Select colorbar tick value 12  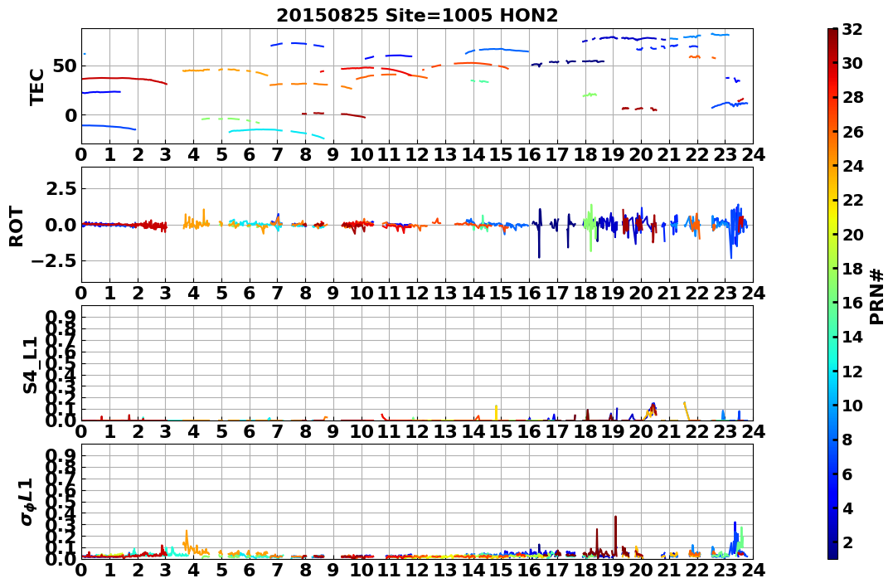[x=852, y=371]
